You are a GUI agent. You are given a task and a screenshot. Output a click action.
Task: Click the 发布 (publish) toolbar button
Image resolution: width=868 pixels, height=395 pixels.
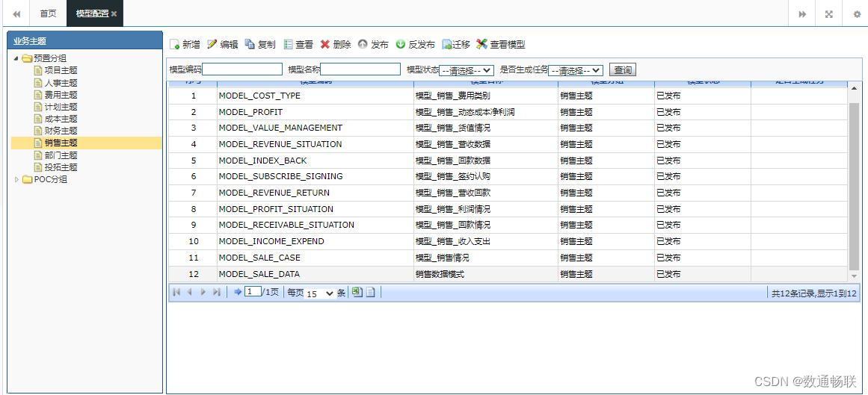[373, 45]
